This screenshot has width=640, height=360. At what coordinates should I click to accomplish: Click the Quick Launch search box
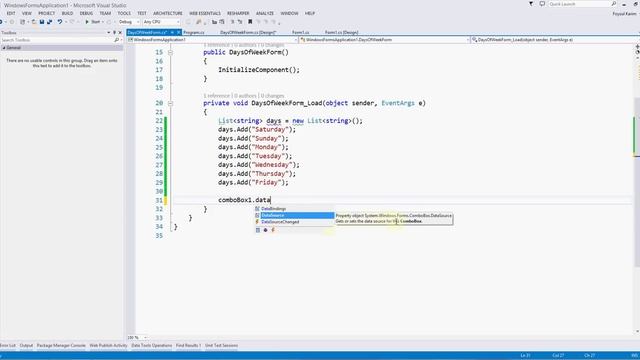(x=579, y=4)
